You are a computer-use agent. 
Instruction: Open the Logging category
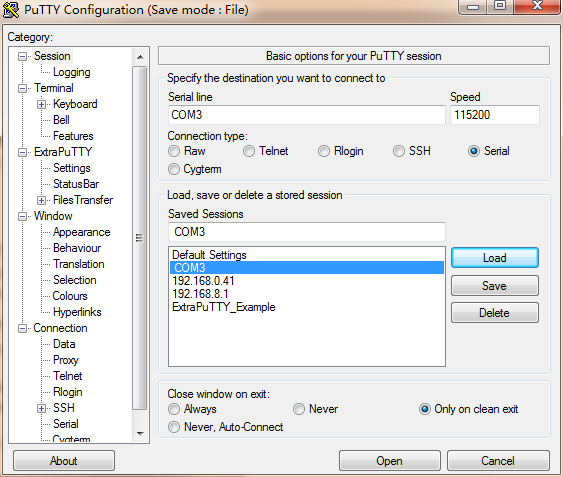point(71,72)
